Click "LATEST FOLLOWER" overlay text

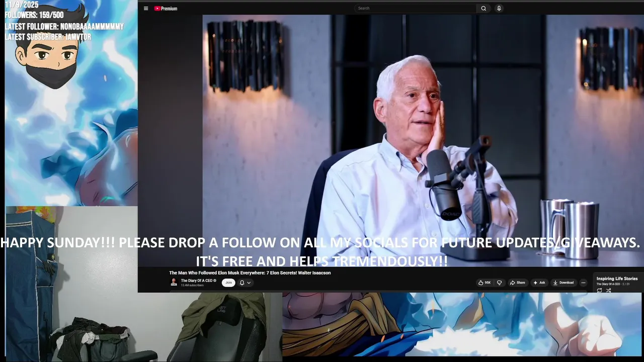(x=64, y=26)
